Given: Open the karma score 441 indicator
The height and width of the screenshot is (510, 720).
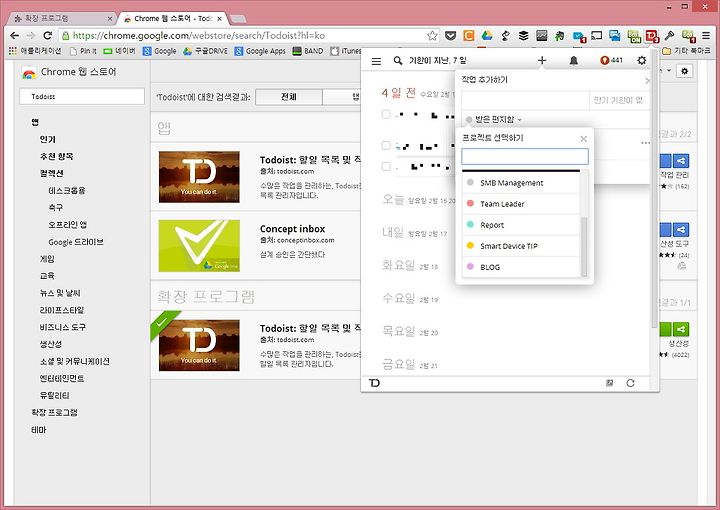Looking at the screenshot, I should pos(611,60).
